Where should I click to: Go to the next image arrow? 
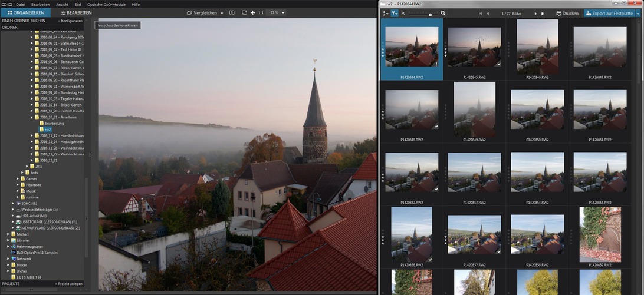pyautogui.click(x=535, y=13)
